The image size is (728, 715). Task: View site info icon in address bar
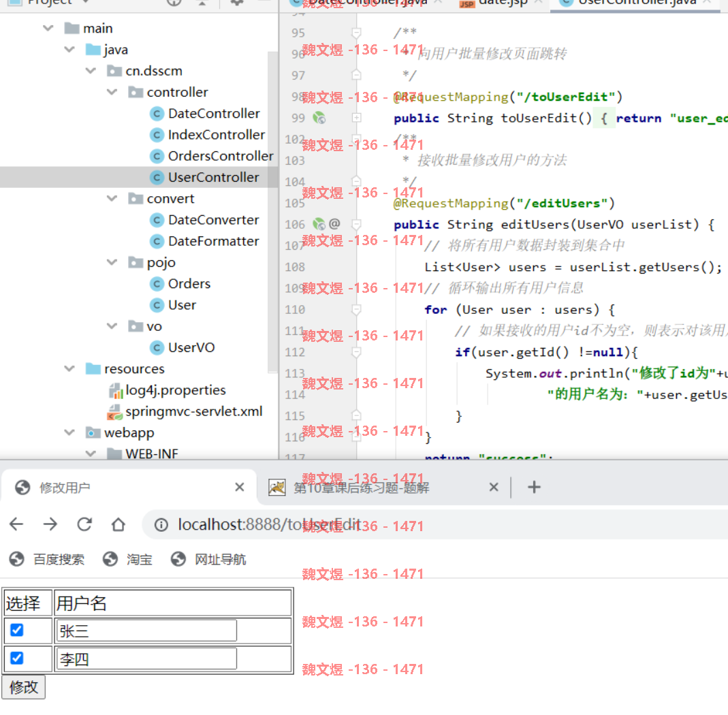point(161,524)
